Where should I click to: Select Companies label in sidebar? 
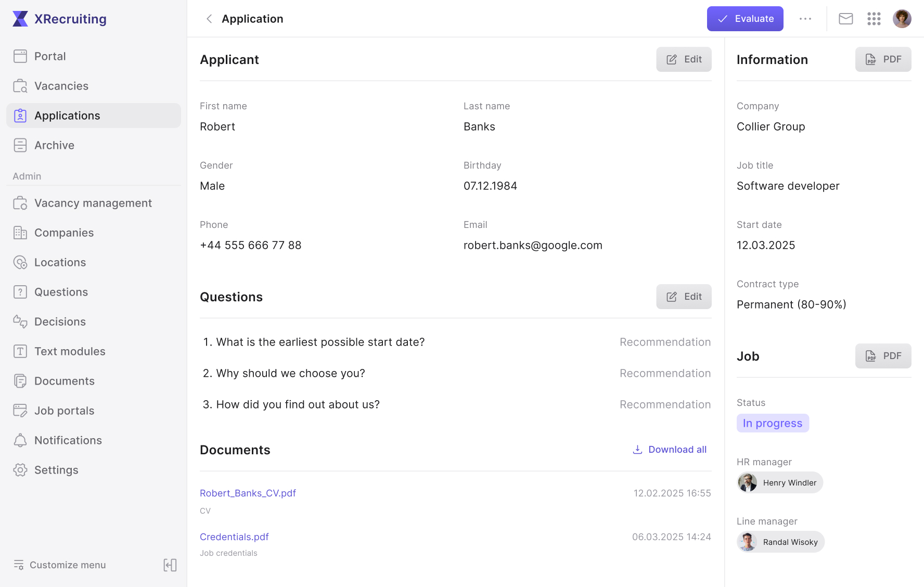[64, 233]
